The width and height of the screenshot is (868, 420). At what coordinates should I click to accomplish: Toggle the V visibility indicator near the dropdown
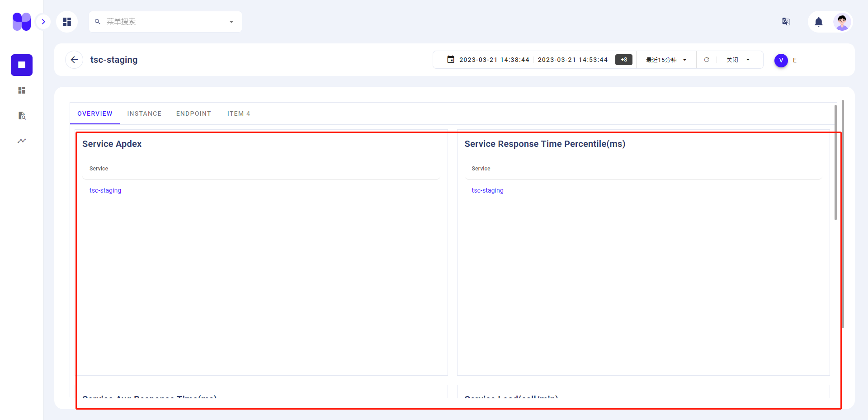[781, 61]
